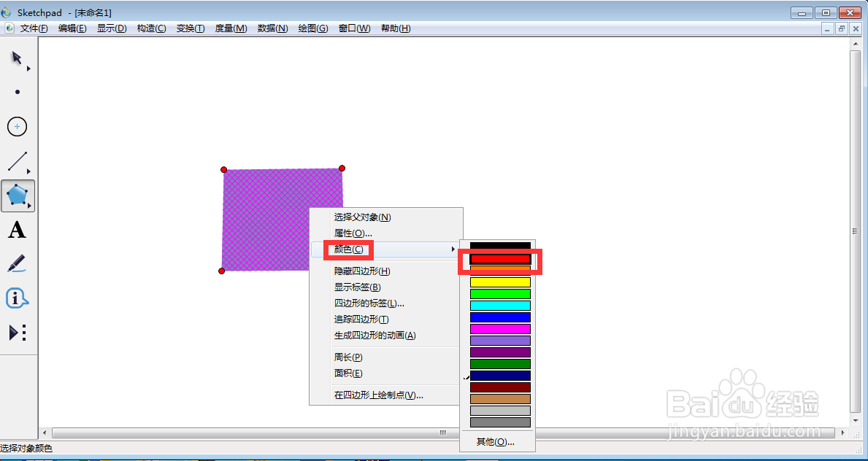Click the vertical scrollbar up arrow

pyautogui.click(x=856, y=44)
